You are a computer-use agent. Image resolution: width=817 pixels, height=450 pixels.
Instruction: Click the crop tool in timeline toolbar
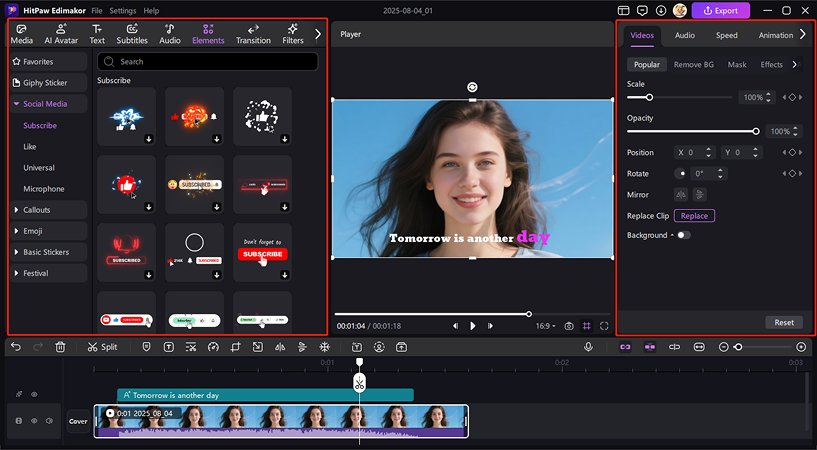(236, 347)
